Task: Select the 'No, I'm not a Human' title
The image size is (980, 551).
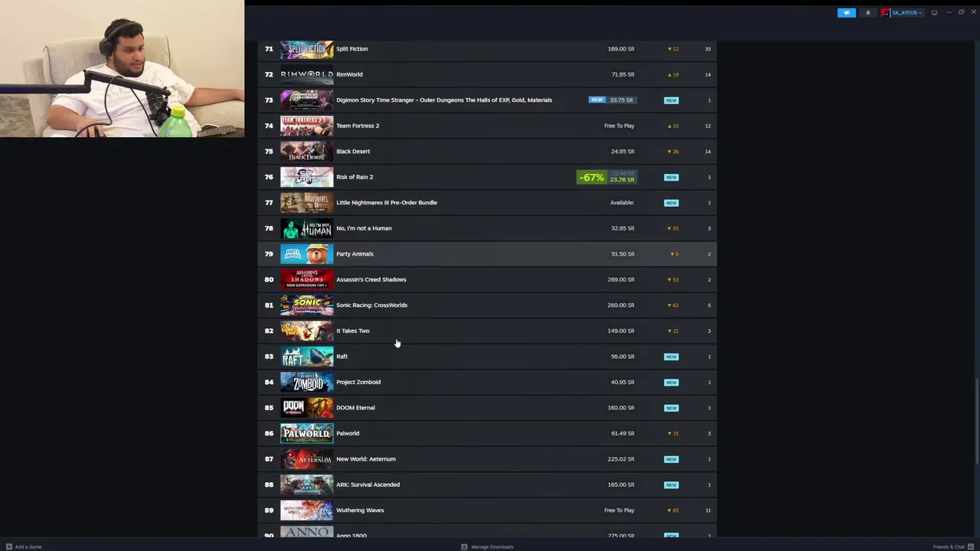Action: click(x=364, y=228)
